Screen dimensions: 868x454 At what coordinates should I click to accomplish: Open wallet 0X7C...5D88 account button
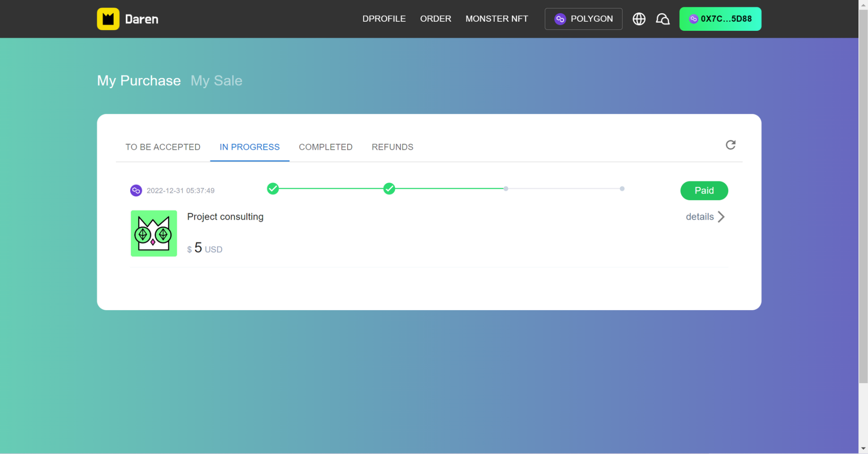pos(720,19)
